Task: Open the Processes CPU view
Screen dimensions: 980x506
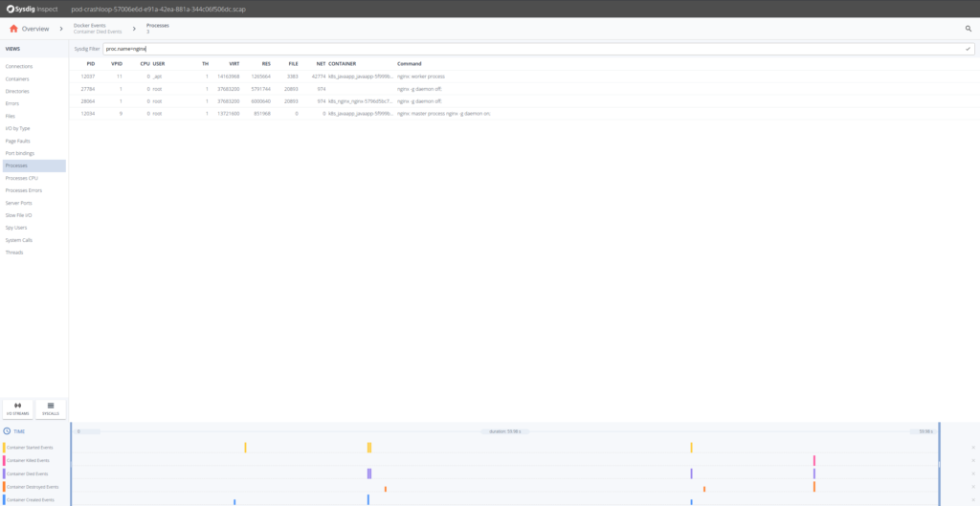Action: [x=21, y=178]
